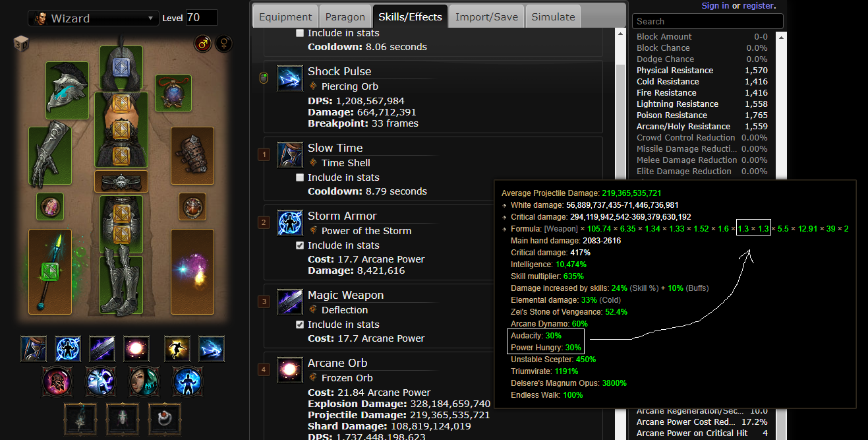Select the first passive skill circle
Image resolution: width=868 pixels, height=440 pixels.
point(56,381)
